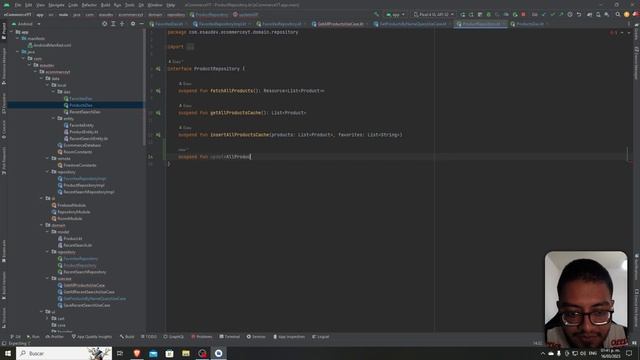Open the Navigate menu
This screenshot has width=640, height=360.
click(56, 5)
